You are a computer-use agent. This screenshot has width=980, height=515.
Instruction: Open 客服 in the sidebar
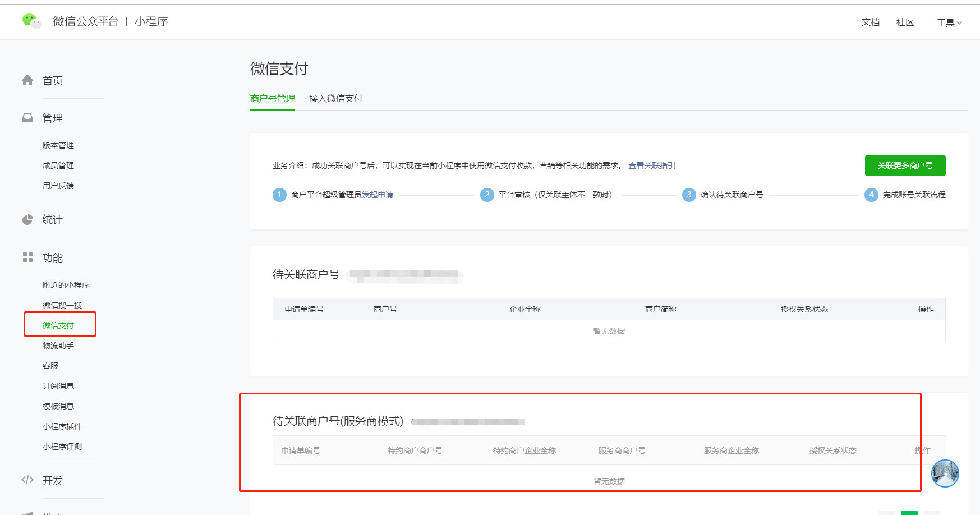point(50,366)
